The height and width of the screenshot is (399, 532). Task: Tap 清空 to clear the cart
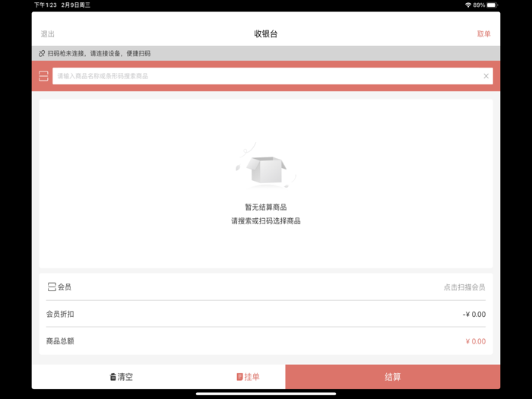(121, 377)
